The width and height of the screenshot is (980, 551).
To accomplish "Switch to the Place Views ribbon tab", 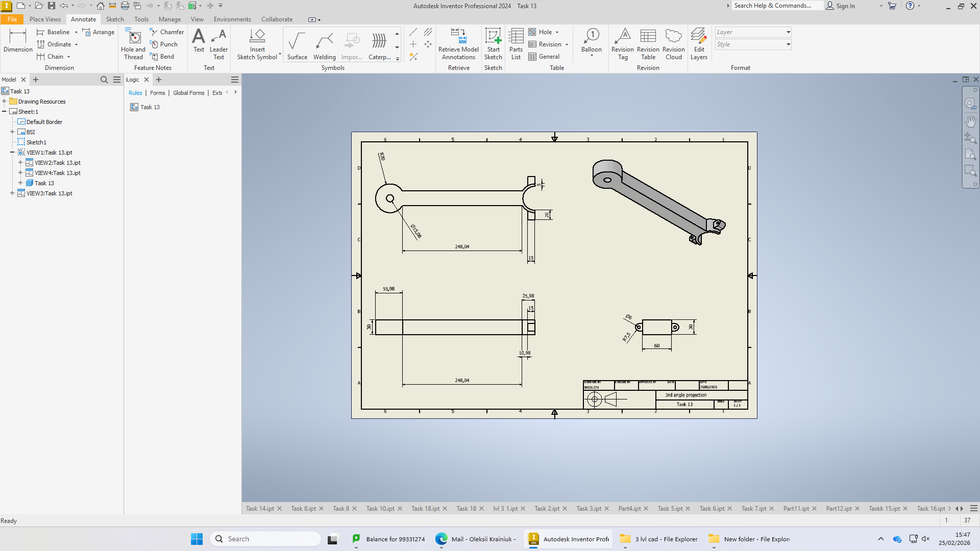I will 45,19.
